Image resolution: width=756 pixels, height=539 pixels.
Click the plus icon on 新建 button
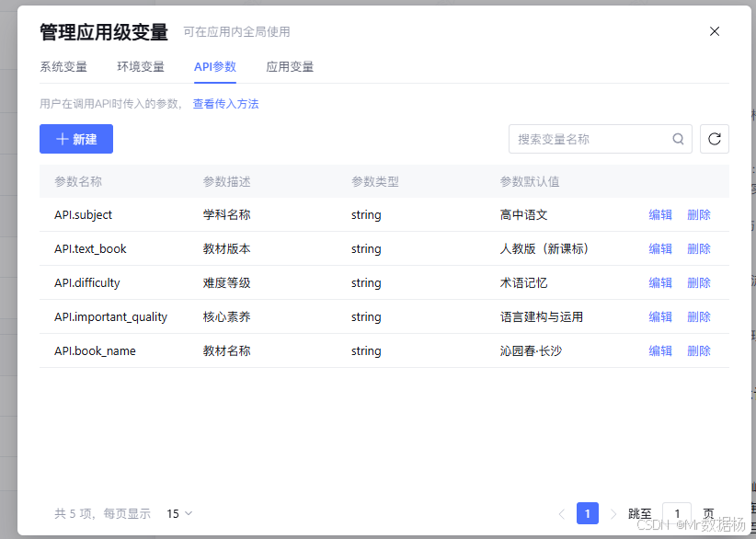click(62, 139)
